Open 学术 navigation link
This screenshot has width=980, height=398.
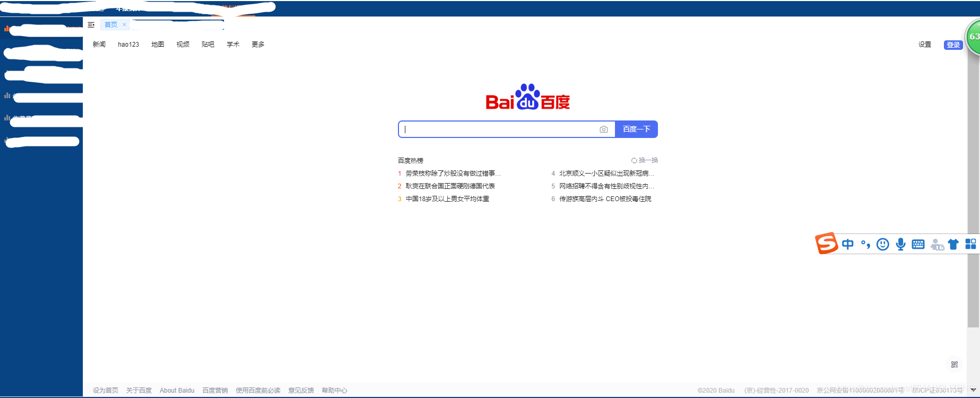[x=233, y=45]
